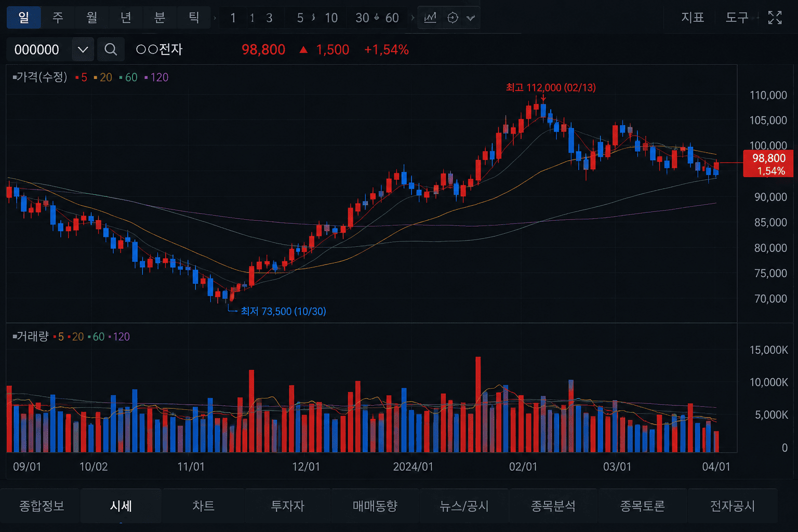Open the 지표 indicators menu

[x=693, y=18]
